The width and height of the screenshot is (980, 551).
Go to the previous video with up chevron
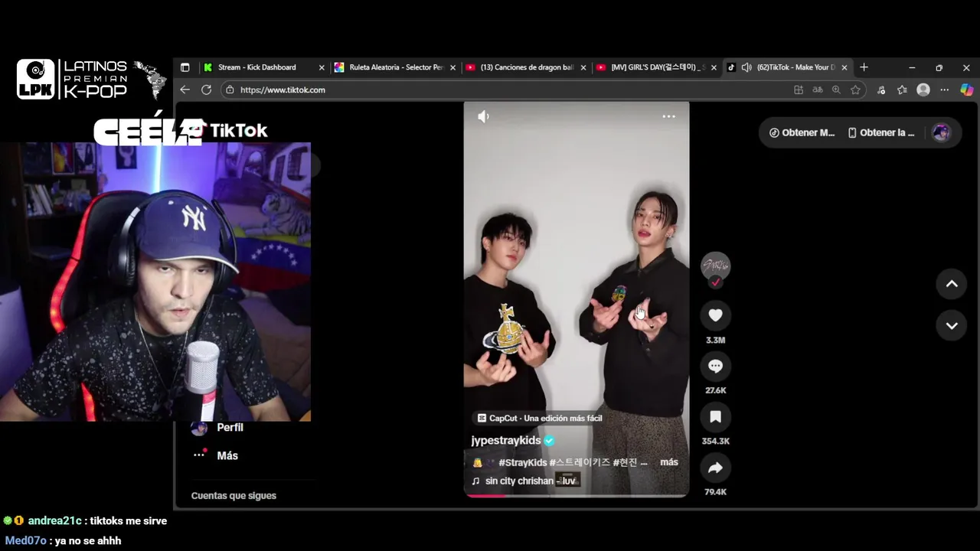click(x=952, y=284)
